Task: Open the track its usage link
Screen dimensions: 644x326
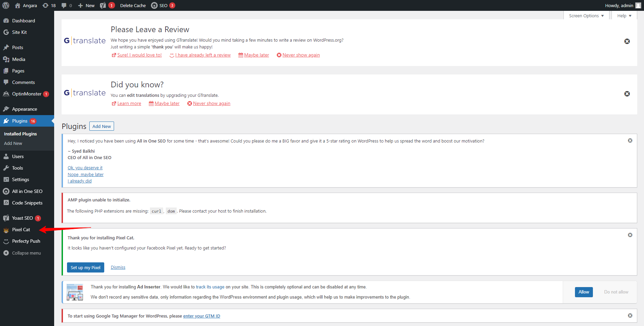Action: pyautogui.click(x=210, y=287)
